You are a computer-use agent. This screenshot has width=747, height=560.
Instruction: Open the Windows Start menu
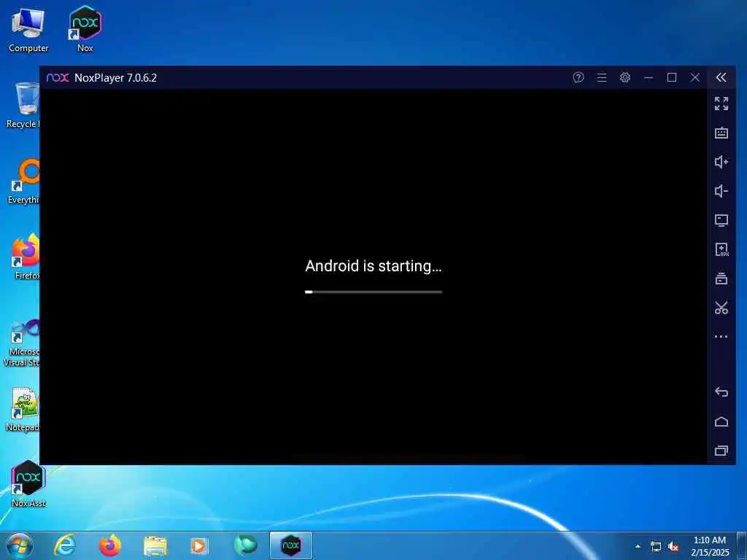pos(20,545)
